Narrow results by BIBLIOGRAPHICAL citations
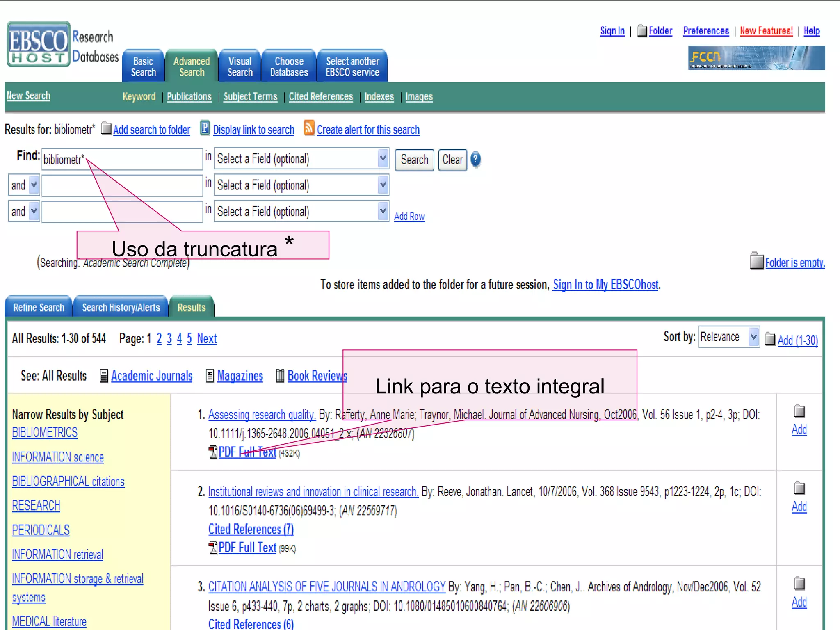The image size is (840, 630). (x=68, y=481)
